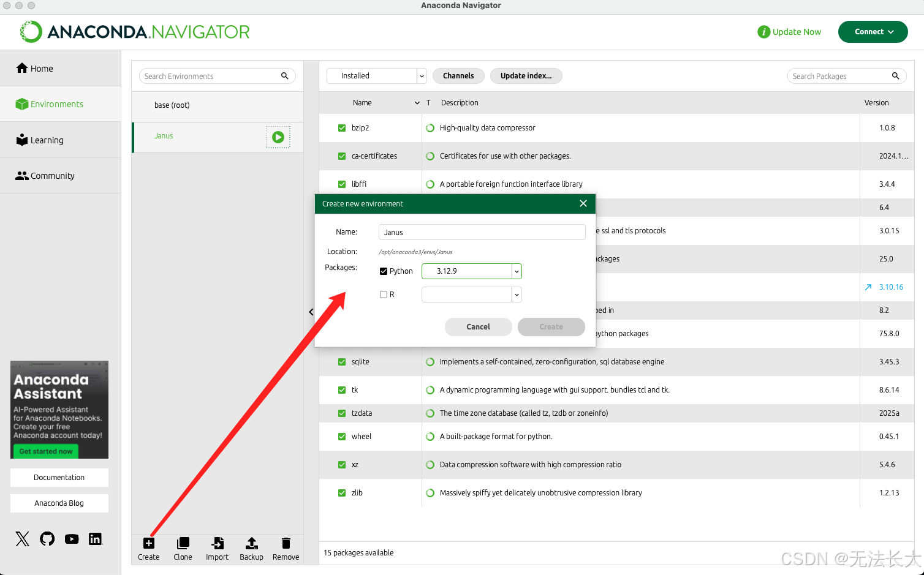
Task: Click the Search Packages magnifier icon
Action: pos(895,76)
